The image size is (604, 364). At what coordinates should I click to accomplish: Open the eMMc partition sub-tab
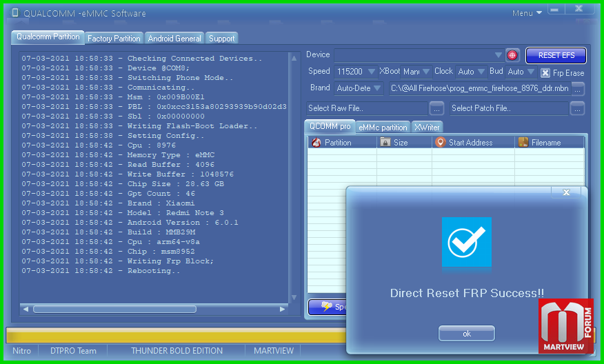(383, 128)
